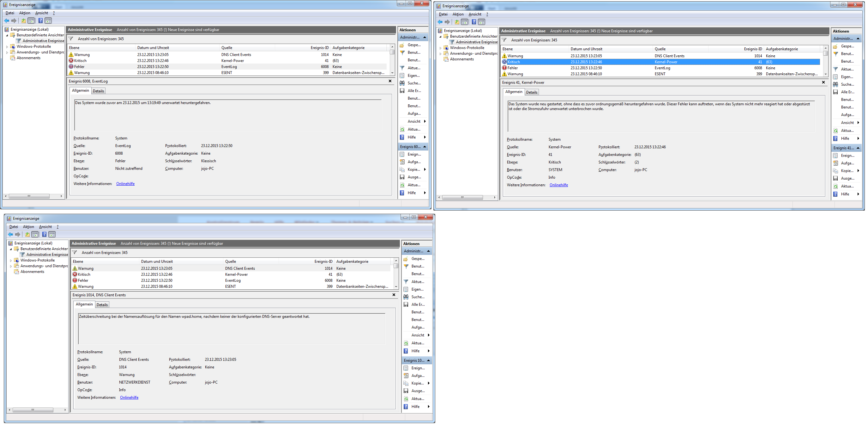Collapse the Ereignis 60... actions section
The width and height of the screenshot is (868, 425).
[425, 147]
